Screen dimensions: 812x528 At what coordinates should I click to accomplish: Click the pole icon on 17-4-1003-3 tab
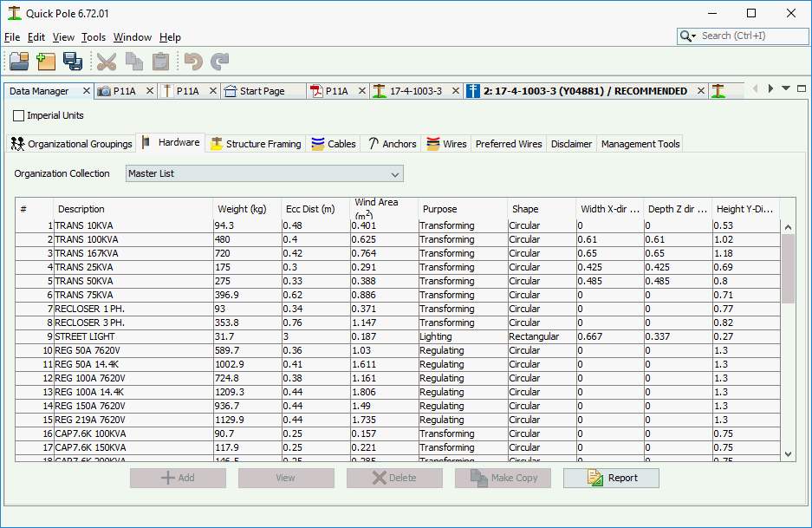point(380,91)
